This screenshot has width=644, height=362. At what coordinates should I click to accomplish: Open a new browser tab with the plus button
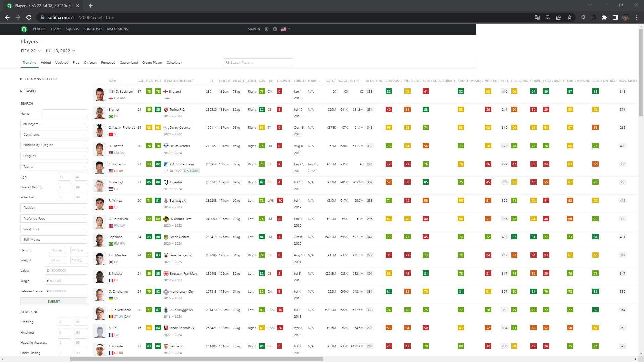(x=91, y=6)
